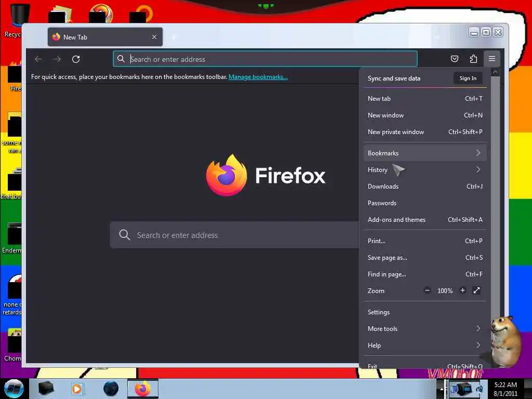Open the Manage bookmarks... link
The image size is (532, 399).
click(x=258, y=77)
